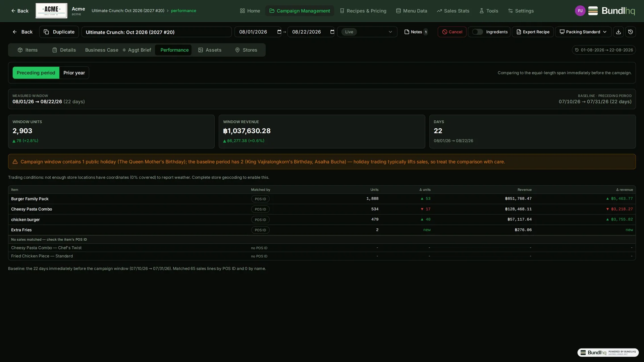Click Fried Chicken Piece — Standard row
The height and width of the screenshot is (362, 644).
(x=322, y=256)
